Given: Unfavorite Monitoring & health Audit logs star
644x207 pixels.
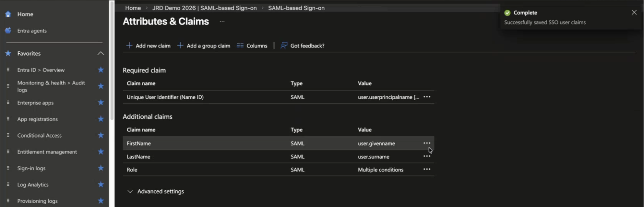Looking at the screenshot, I should coord(101,86).
